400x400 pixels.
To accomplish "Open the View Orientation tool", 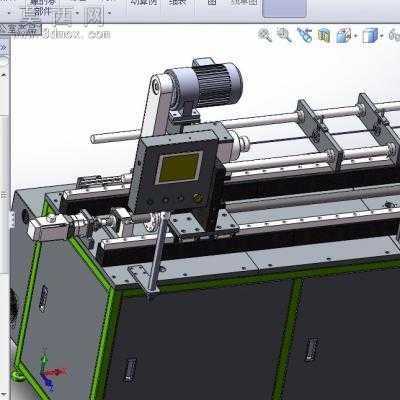I will coord(343,35).
